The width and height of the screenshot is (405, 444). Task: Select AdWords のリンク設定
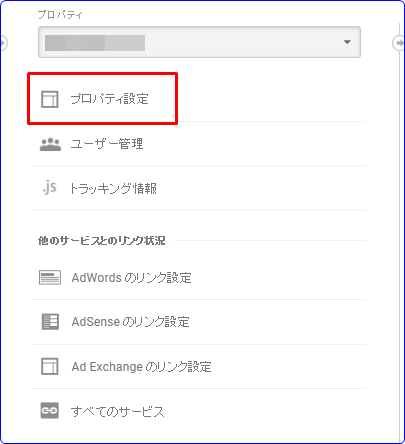199,278
